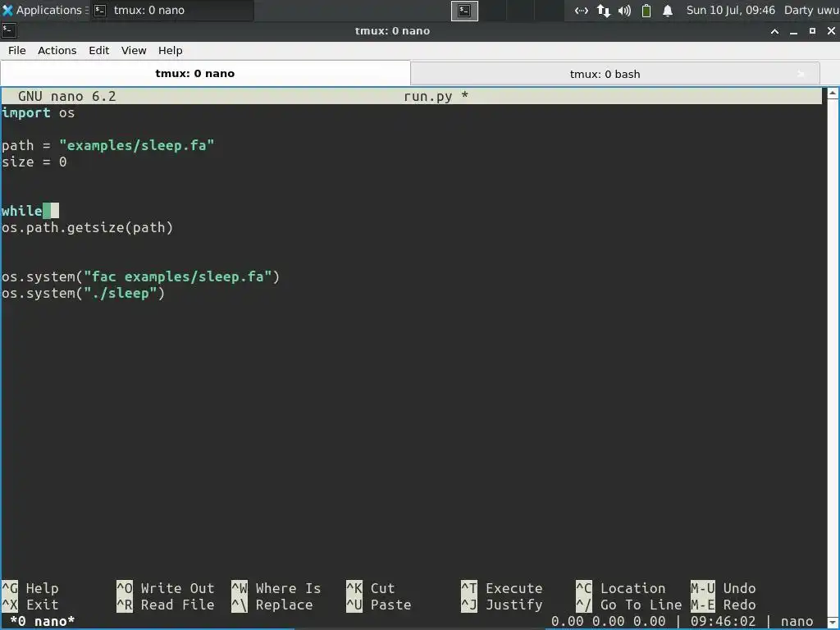Open the File menu
This screenshot has height=630, width=840.
(16, 50)
